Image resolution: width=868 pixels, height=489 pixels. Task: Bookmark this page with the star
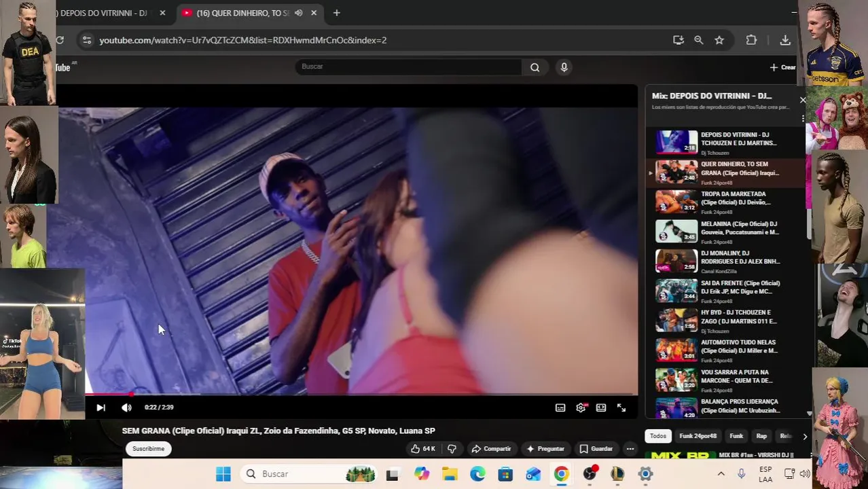click(x=719, y=40)
